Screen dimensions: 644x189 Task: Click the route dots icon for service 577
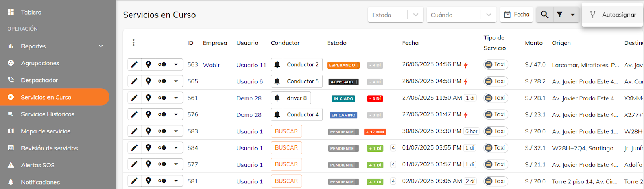(x=162, y=164)
